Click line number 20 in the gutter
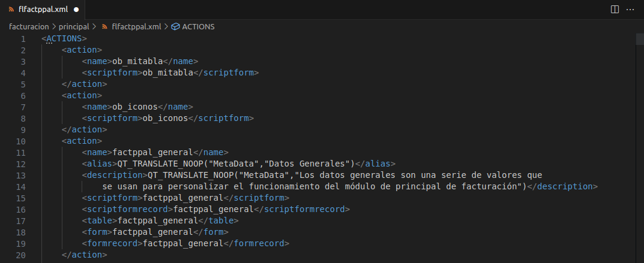This screenshot has width=644, height=263. (x=20, y=255)
